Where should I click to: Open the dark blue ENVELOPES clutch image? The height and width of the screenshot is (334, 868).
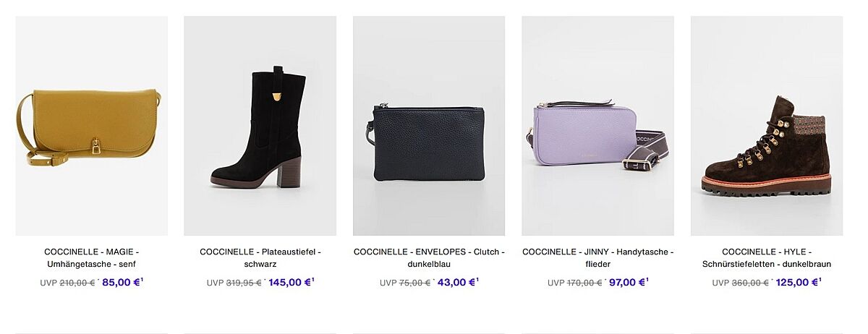coord(429,126)
